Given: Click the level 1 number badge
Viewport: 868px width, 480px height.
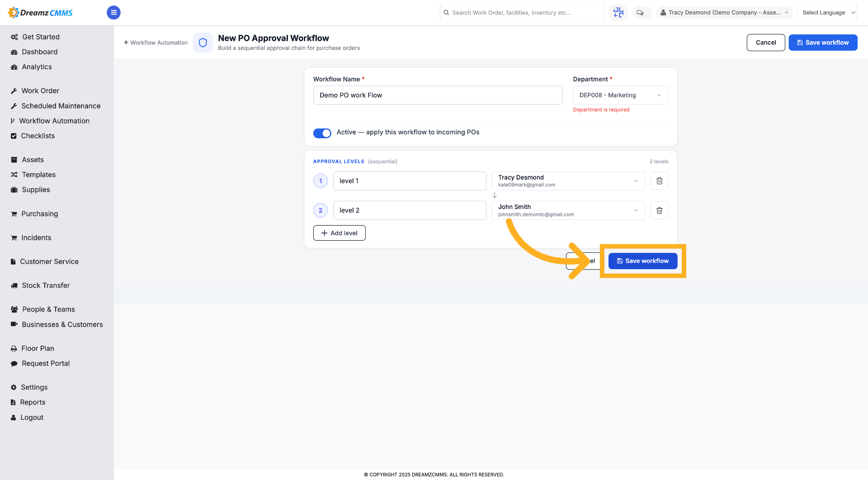Looking at the screenshot, I should 321,181.
